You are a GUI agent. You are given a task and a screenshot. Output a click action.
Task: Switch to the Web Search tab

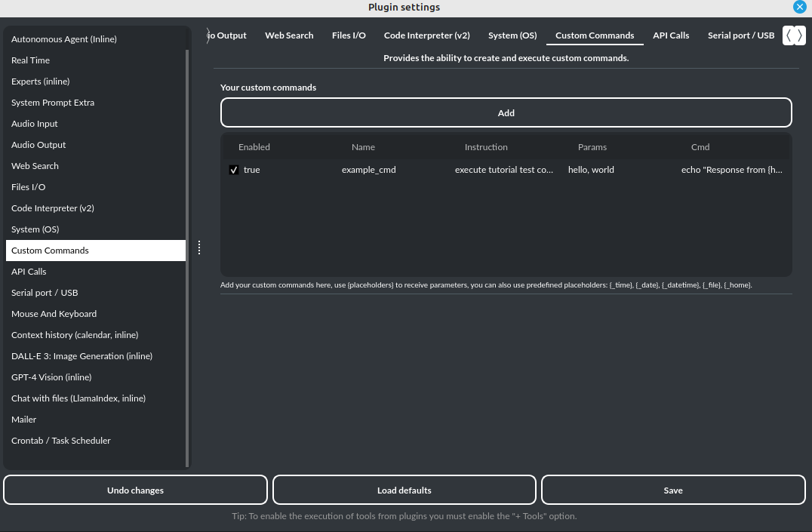point(289,35)
